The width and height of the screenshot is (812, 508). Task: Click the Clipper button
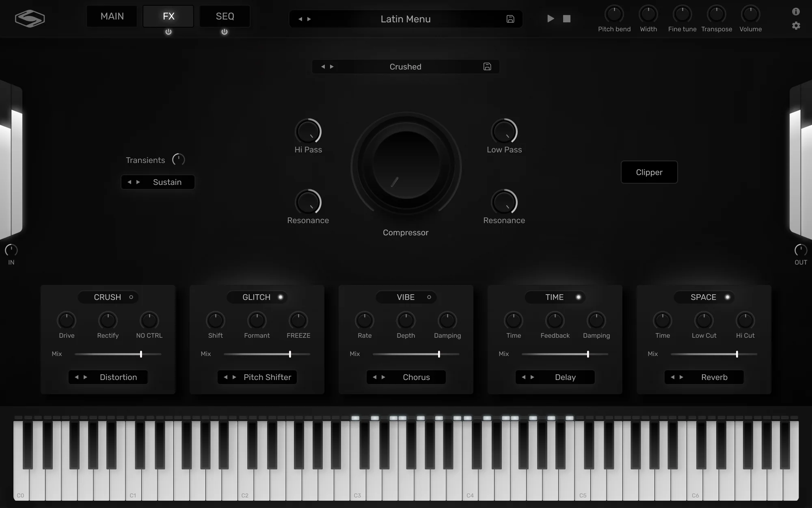pyautogui.click(x=649, y=172)
